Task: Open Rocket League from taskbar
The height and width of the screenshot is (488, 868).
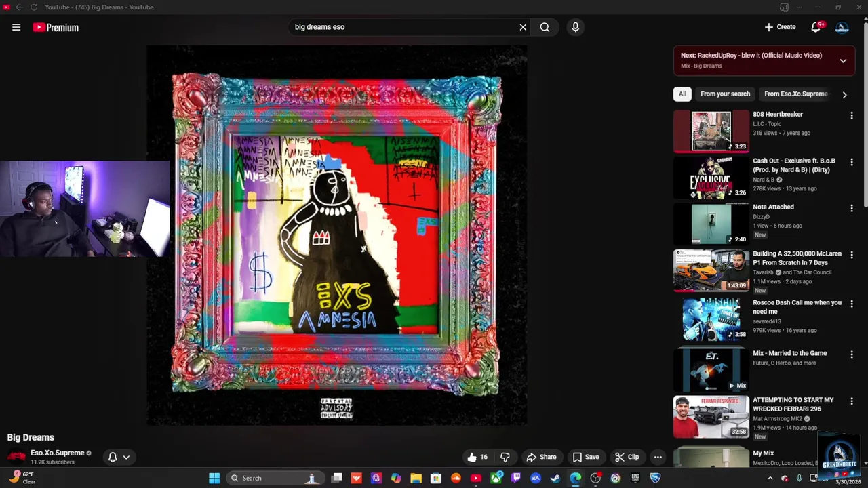Action: coord(655,479)
